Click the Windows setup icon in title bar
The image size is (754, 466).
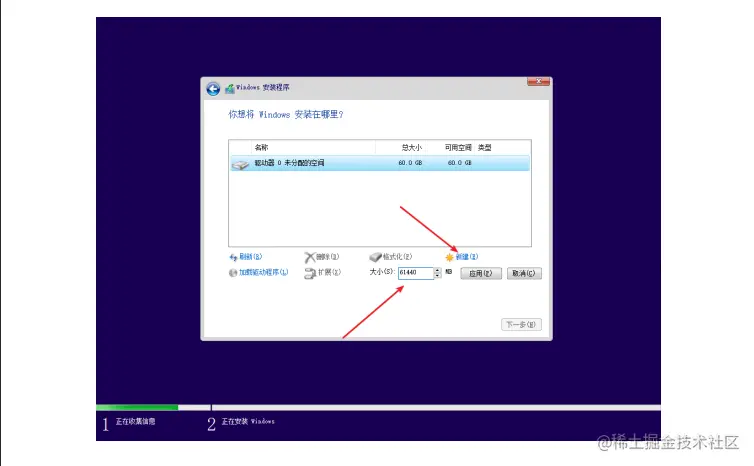(x=230, y=88)
